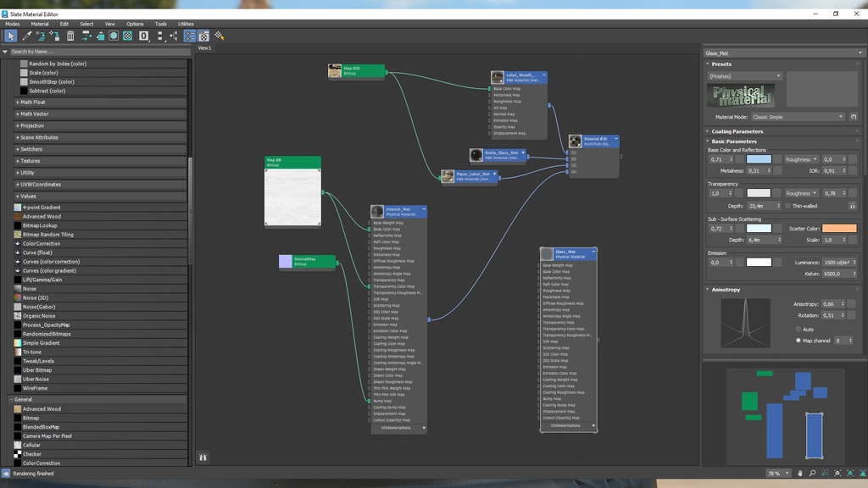Click the Zoom magnifier tool icon
Screen dimensions: 868x488
[811, 473]
